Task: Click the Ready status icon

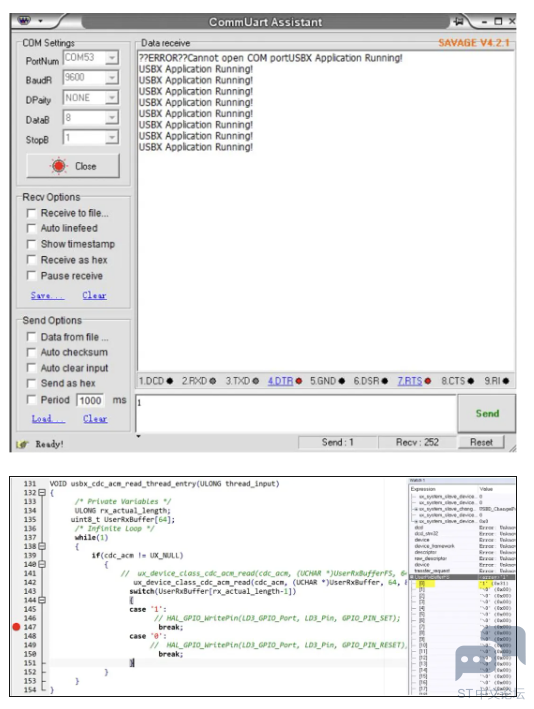Action: click(x=22, y=444)
